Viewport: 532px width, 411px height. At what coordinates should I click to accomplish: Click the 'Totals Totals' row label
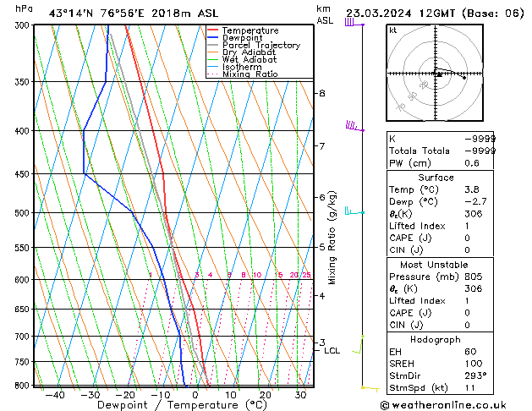pos(419,151)
